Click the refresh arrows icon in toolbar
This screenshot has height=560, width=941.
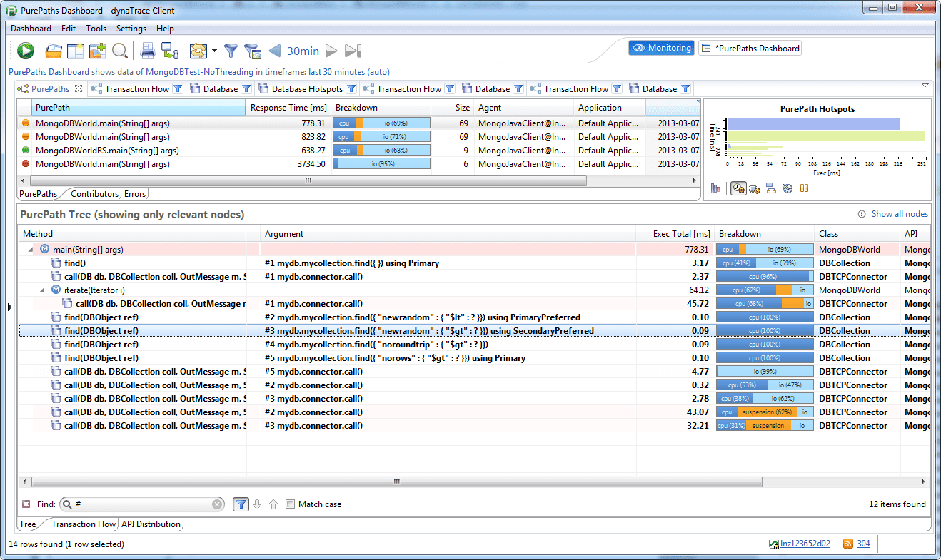pyautogui.click(x=198, y=51)
